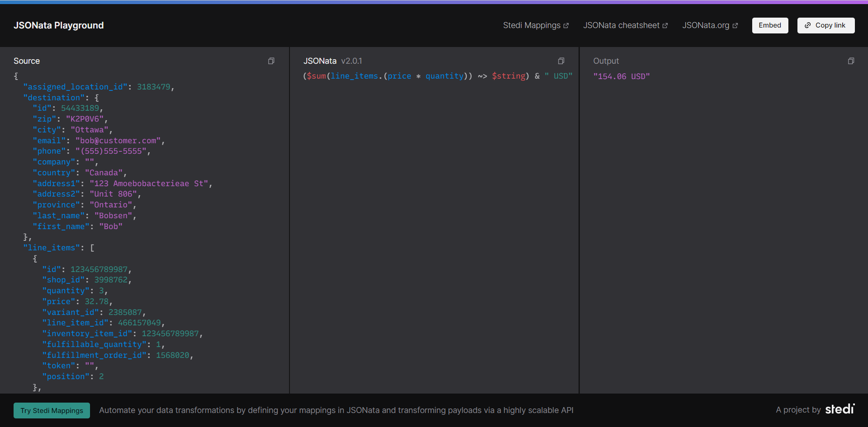This screenshot has height=427, width=868.
Task: Click the fulfillment_order_id value 1568020
Action: pos(173,355)
